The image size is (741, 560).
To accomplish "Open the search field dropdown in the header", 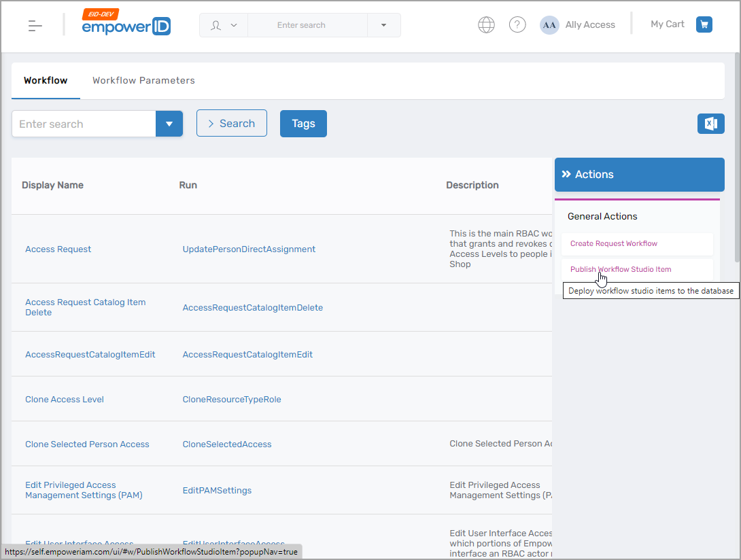I will [x=384, y=24].
